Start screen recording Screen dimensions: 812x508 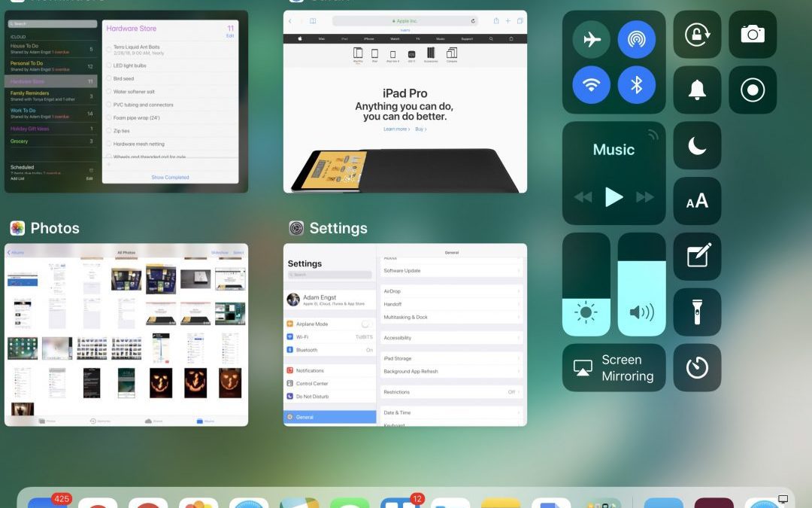(x=753, y=90)
